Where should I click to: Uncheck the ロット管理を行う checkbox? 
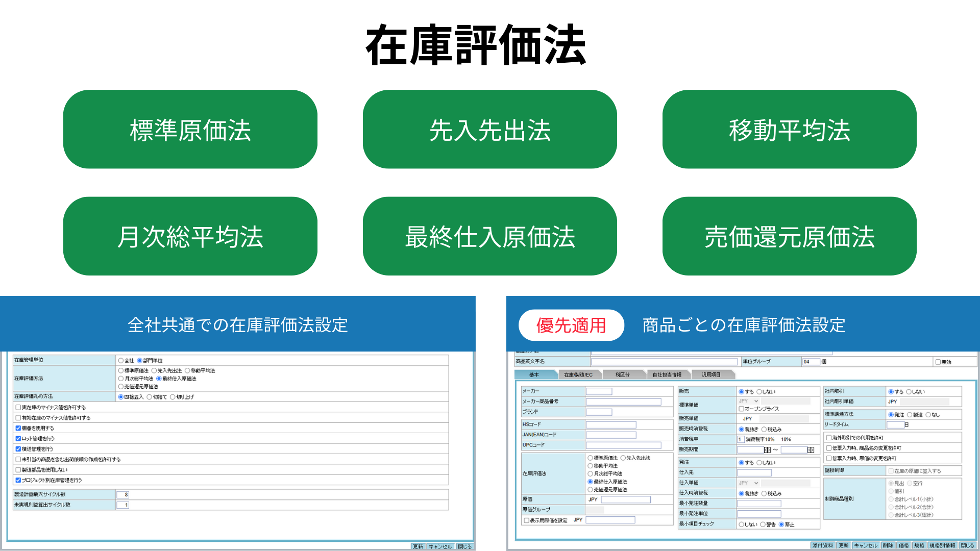coord(18,439)
